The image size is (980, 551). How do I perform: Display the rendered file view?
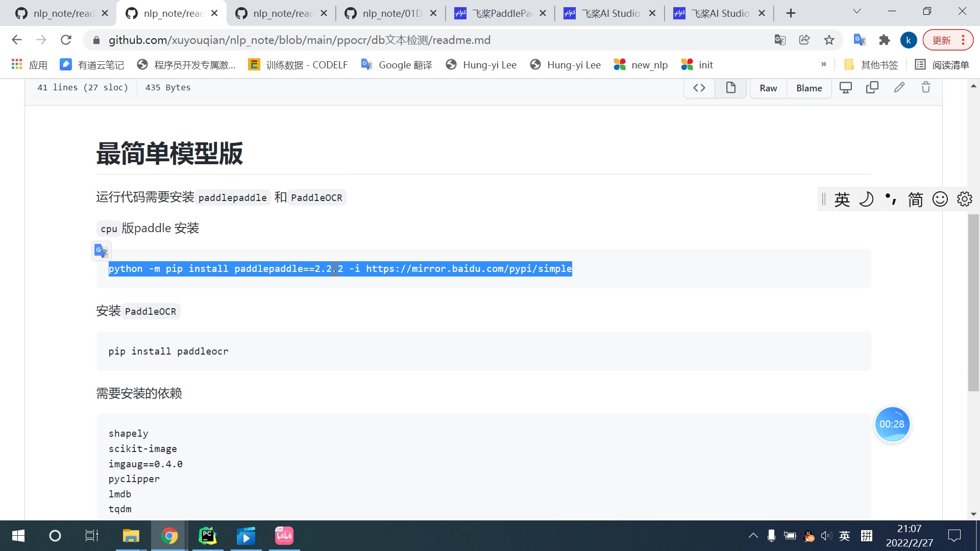pos(731,88)
